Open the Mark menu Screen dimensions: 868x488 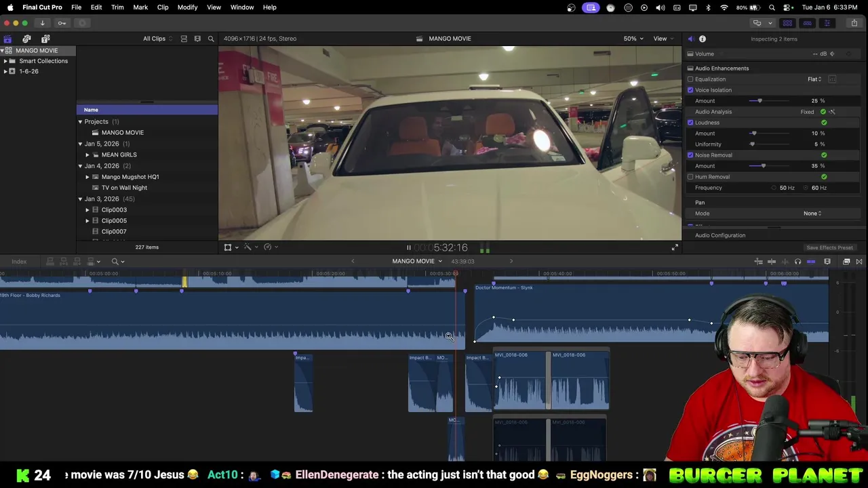point(140,7)
